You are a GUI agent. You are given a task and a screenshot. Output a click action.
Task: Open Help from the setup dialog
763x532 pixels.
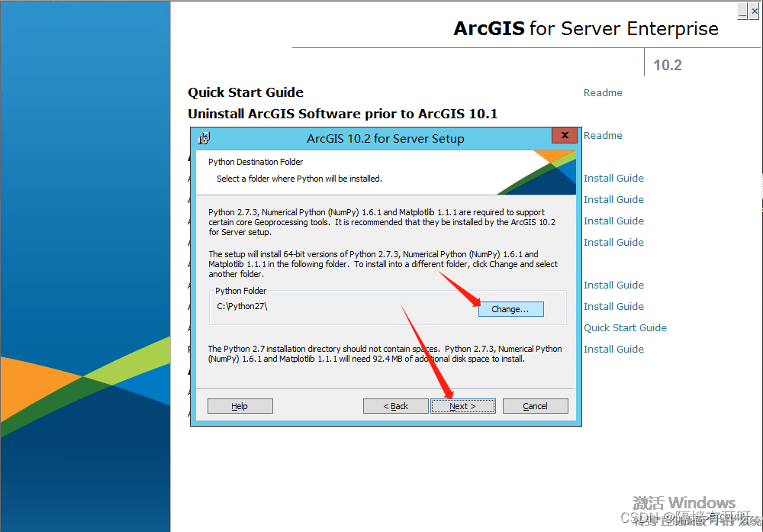click(x=240, y=405)
